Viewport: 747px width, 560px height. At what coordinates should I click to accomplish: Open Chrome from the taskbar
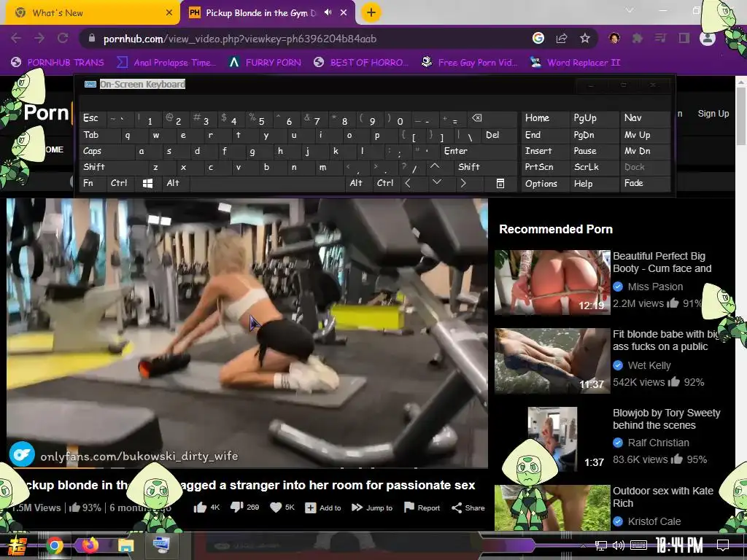pyautogui.click(x=55, y=545)
